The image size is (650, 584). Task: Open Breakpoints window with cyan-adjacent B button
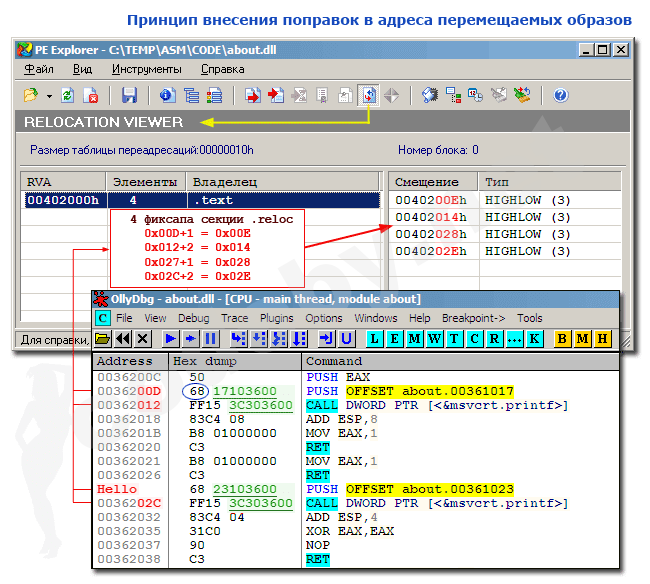point(562,339)
